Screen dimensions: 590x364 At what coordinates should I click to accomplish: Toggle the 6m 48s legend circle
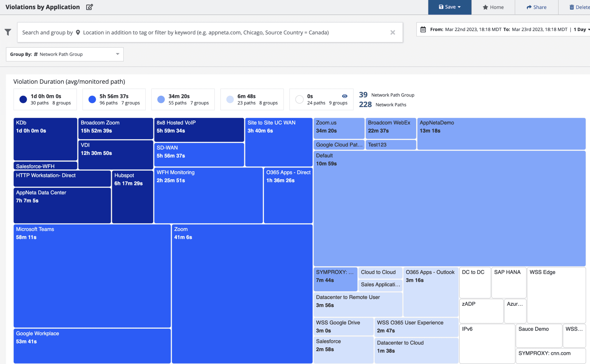(x=230, y=99)
